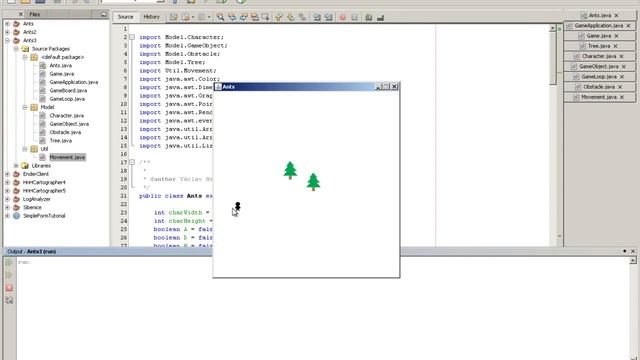The width and height of the screenshot is (640, 360).
Task: Click the Comment lines icon
Action: 369,17
